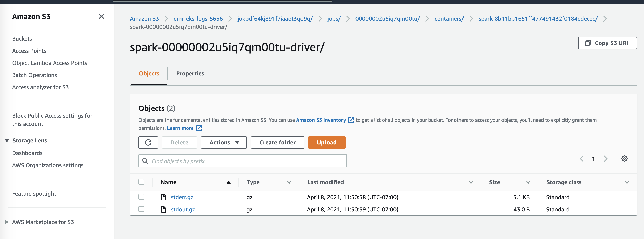Open Feature spotlight in sidebar
The image size is (644, 239).
[x=34, y=194]
